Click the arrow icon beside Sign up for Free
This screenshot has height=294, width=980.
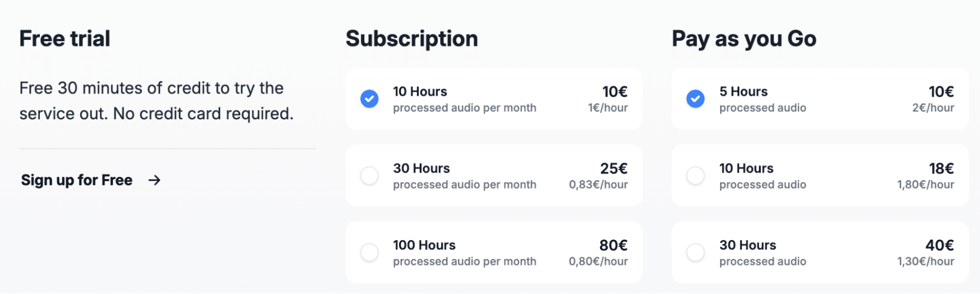coord(154,180)
